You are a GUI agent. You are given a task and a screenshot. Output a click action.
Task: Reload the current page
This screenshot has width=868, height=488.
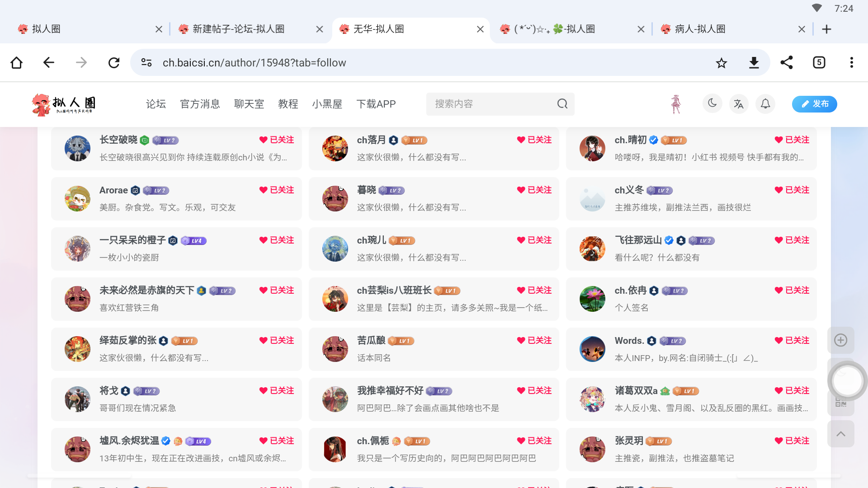(114, 62)
